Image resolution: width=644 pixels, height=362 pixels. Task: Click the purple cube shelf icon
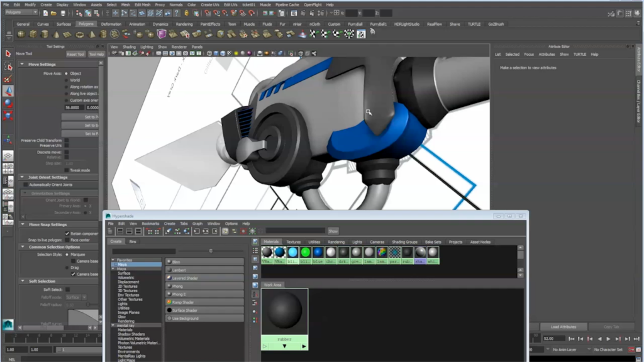[162, 34]
